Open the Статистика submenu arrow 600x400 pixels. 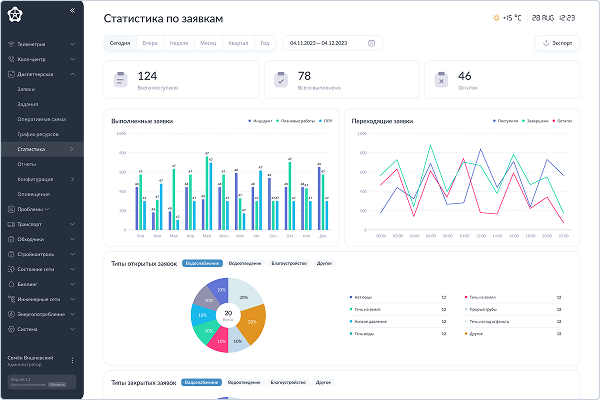(x=72, y=149)
